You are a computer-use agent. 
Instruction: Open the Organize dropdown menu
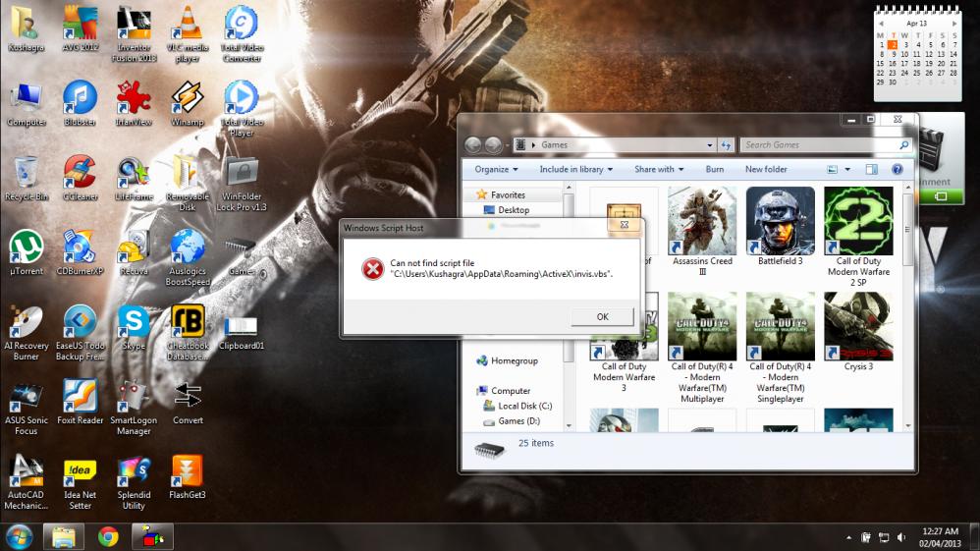(496, 170)
